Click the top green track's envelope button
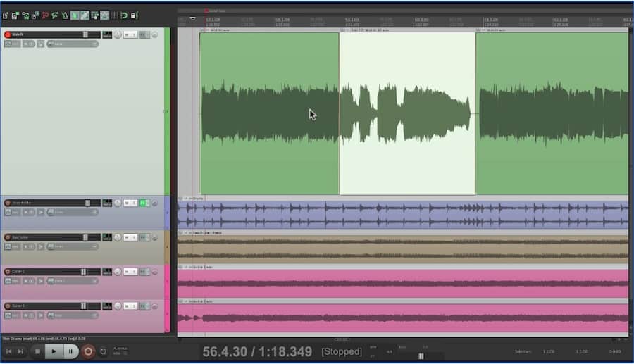The height and width of the screenshot is (364, 634). pyautogui.click(x=12, y=44)
